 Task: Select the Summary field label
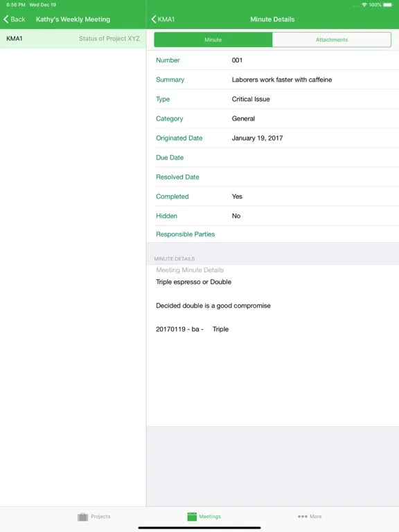[x=170, y=80]
